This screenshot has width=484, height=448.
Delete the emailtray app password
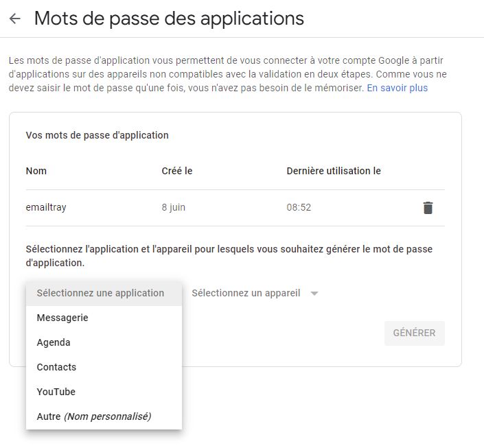428,208
